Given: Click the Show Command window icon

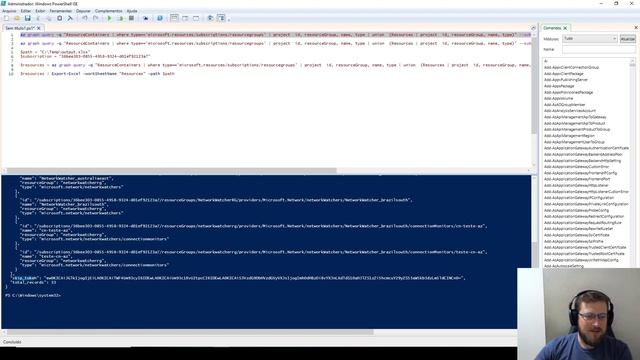Looking at the screenshot, I should [x=210, y=18].
